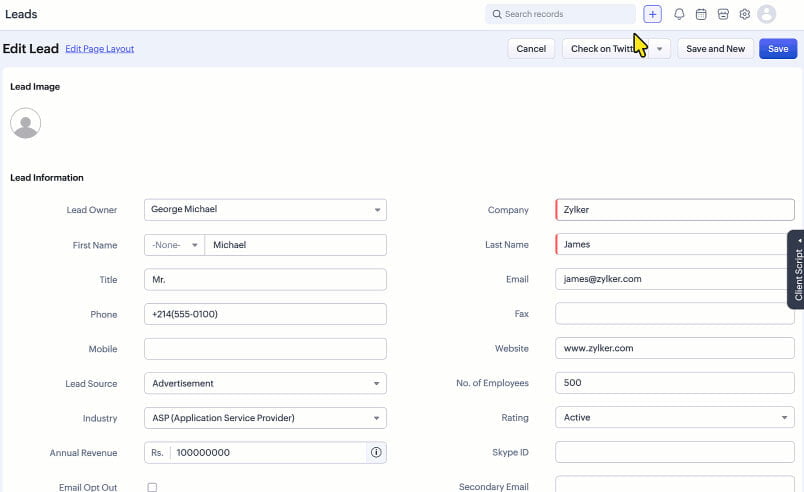Click the Rs. currency label
The image size is (804, 492).
157,453
